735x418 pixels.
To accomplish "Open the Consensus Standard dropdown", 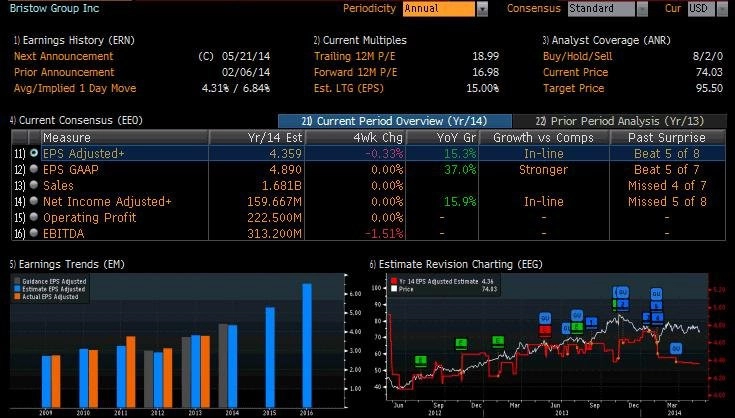I will pyautogui.click(x=642, y=8).
